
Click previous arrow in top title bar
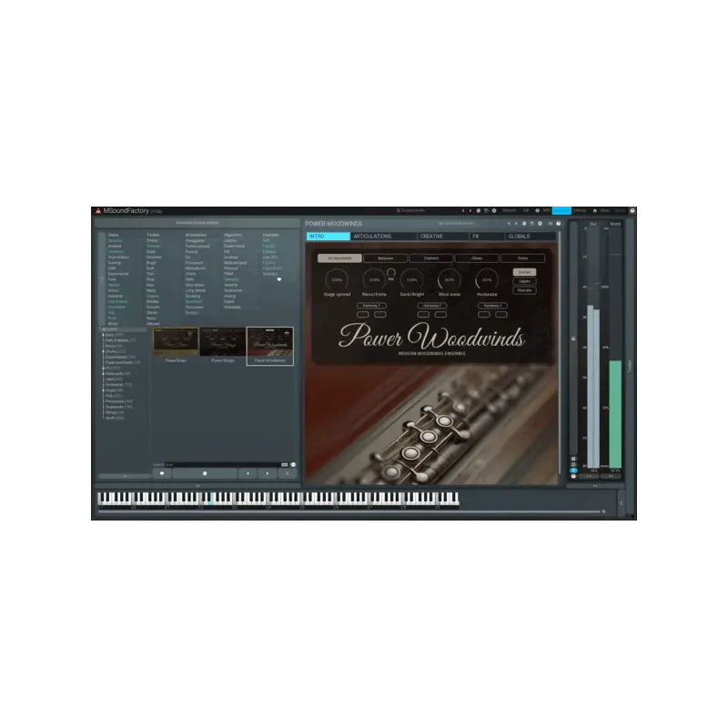click(x=463, y=211)
